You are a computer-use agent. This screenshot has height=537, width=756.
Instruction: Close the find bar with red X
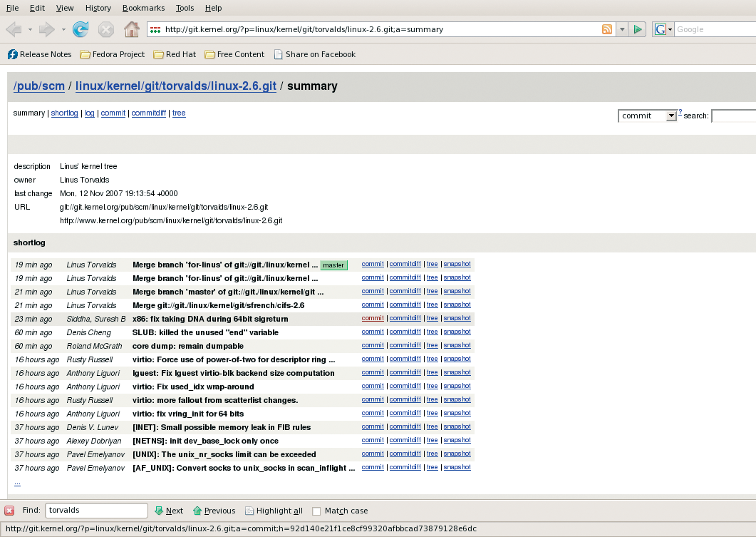[9, 511]
